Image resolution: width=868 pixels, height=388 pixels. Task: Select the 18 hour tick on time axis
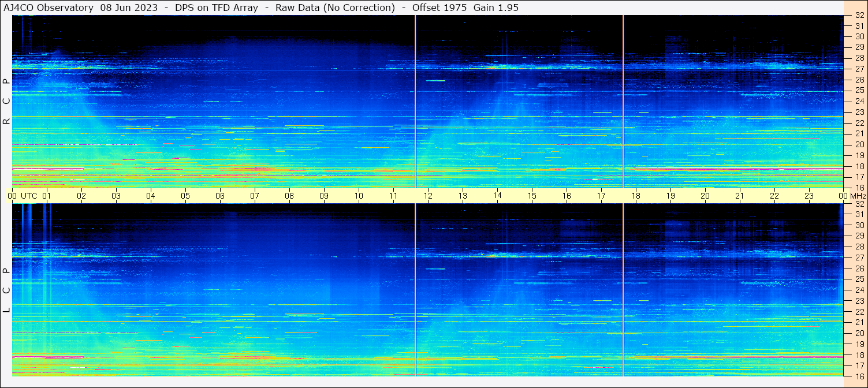(x=636, y=196)
